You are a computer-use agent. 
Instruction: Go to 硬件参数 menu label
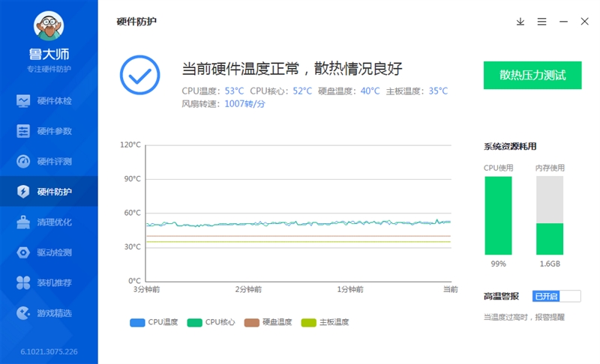click(54, 131)
